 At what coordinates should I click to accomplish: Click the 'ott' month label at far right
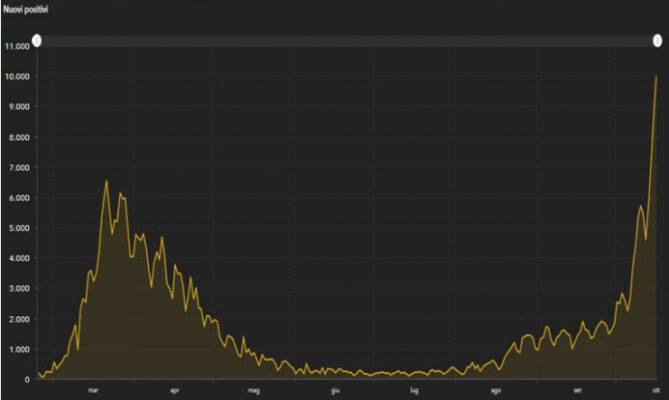click(x=656, y=391)
